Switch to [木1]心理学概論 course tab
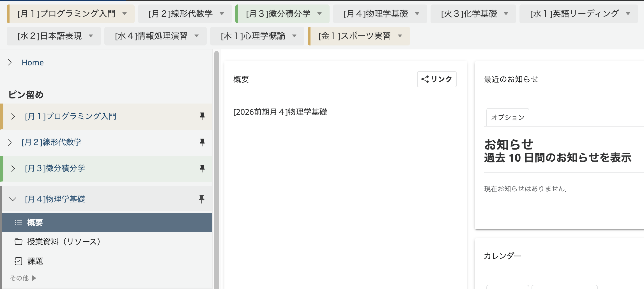644x289 pixels. coord(253,36)
